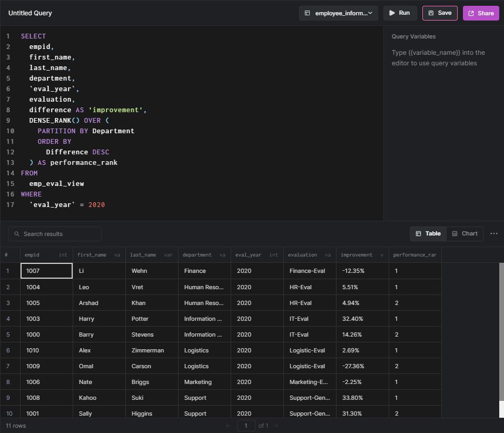Viewport: 504px width, 433px height.
Task: Place cursor on 'DENSE_RANK() OVER (' line
Action: [x=69, y=121]
